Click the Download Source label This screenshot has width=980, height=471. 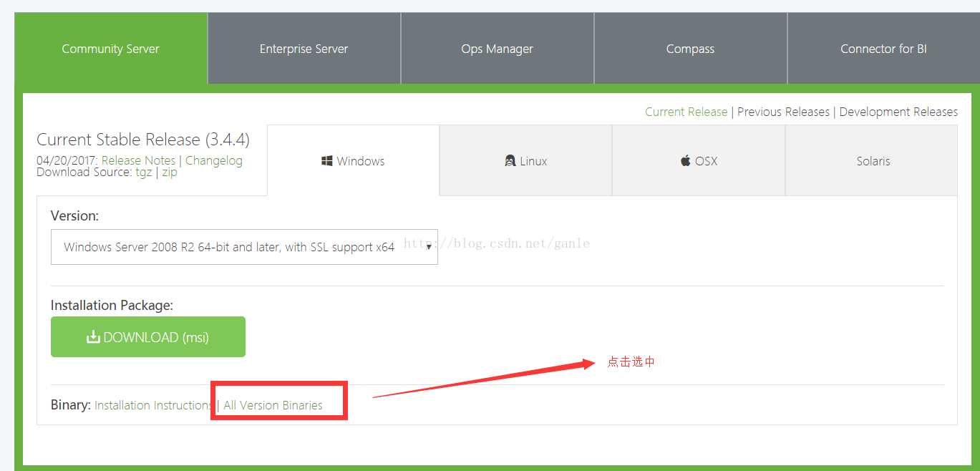pos(84,173)
